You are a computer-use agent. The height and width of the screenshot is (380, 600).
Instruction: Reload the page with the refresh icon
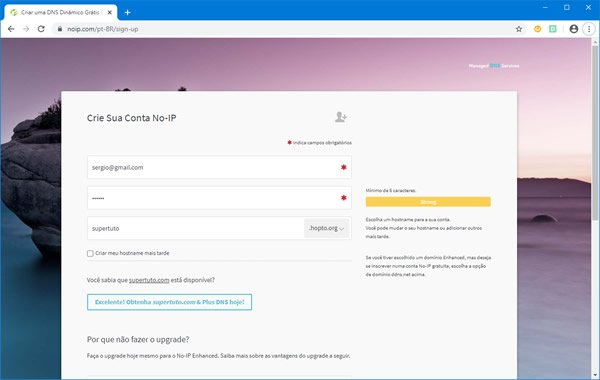click(x=41, y=29)
